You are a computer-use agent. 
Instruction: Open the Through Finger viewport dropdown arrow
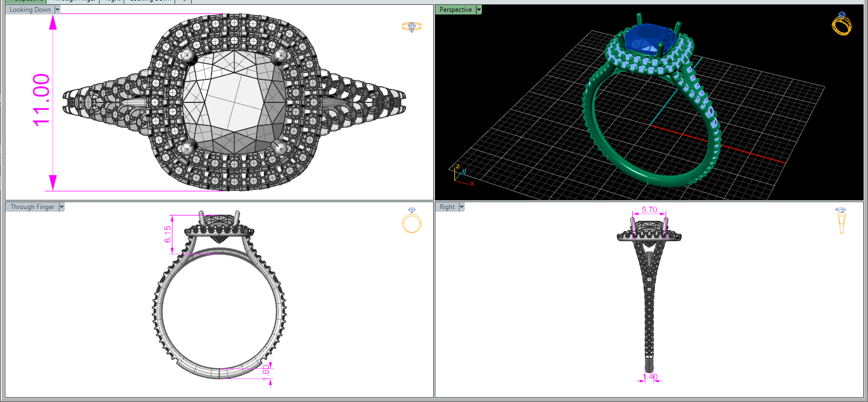coord(62,207)
